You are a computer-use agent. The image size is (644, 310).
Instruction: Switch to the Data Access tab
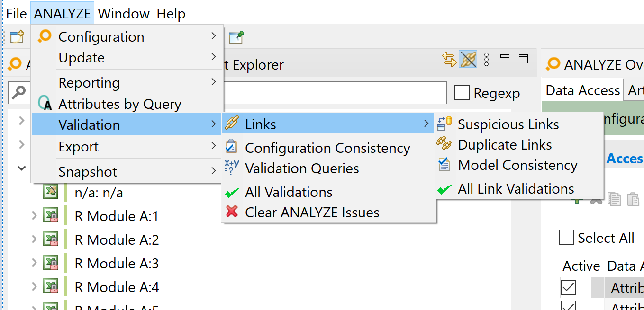point(583,90)
